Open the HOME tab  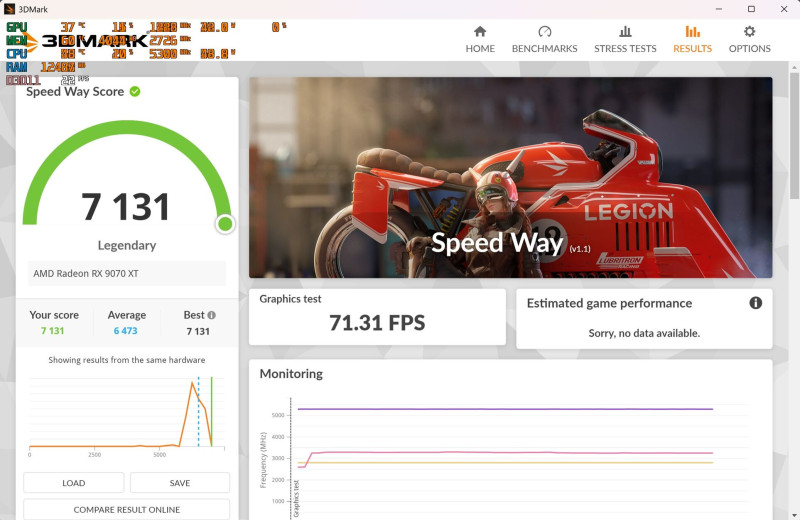tap(480, 39)
